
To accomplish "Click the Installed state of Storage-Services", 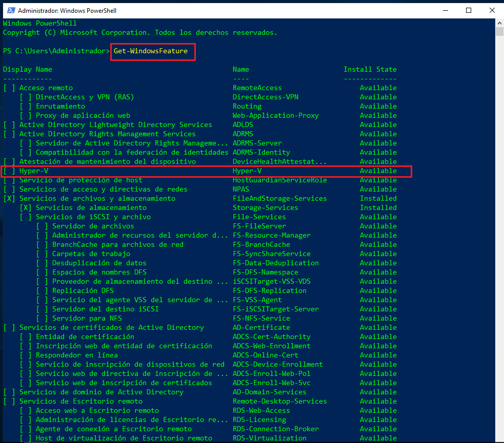I will pos(378,207).
